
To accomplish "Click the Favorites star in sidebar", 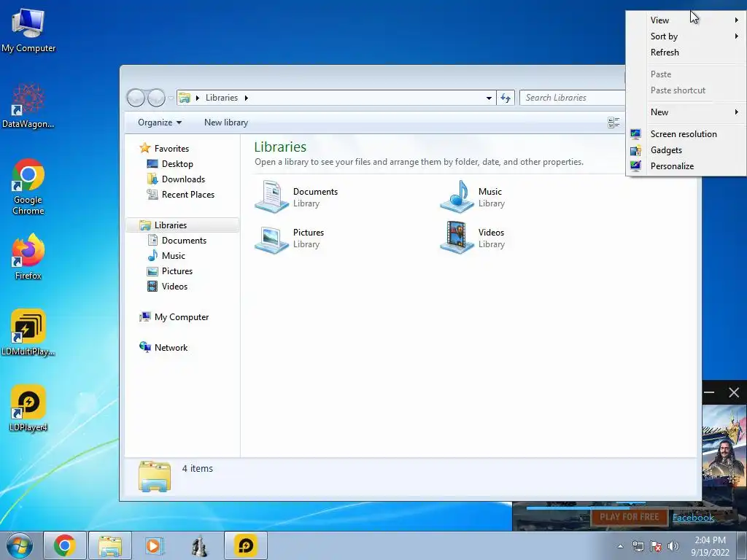I will 145,148.
